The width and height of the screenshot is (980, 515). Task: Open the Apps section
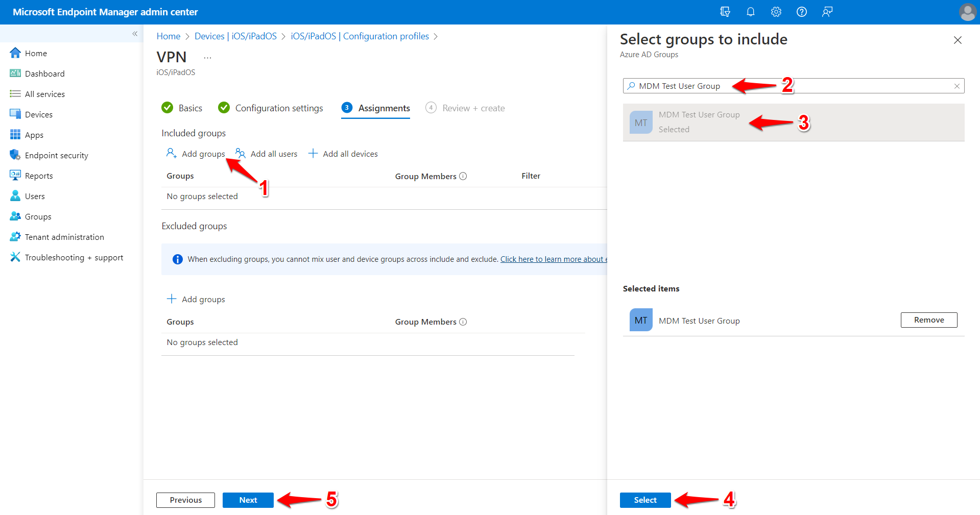click(34, 135)
